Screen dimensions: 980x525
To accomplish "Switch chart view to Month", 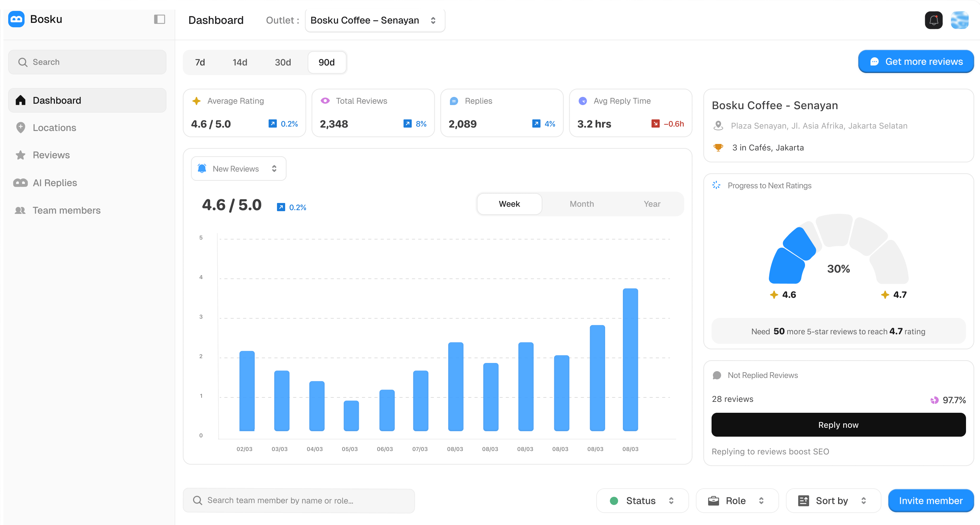I will (x=581, y=204).
